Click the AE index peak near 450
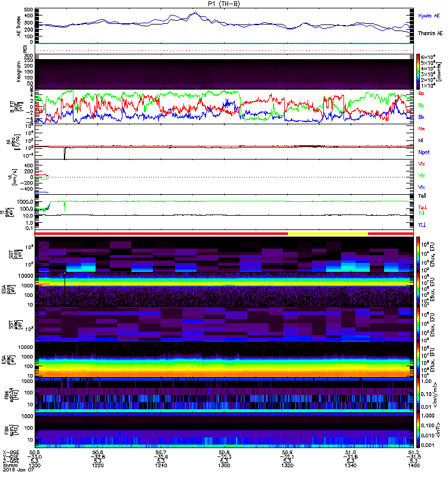448x478 pixels. [x=195, y=13]
